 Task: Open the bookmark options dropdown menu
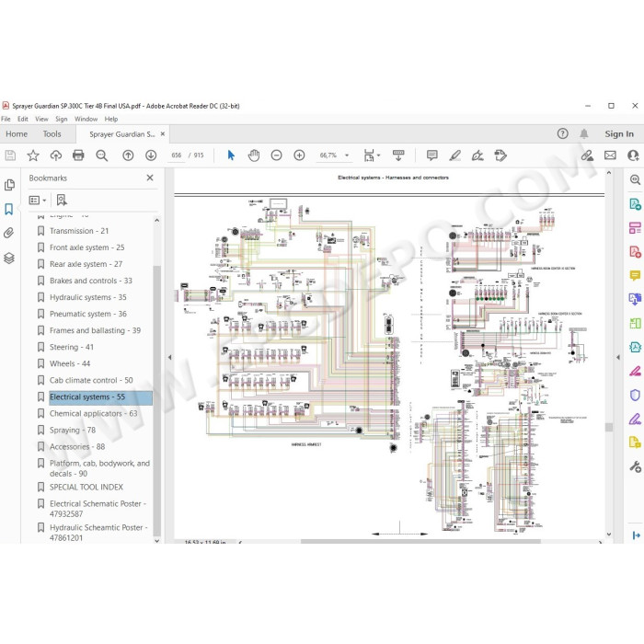pos(38,201)
